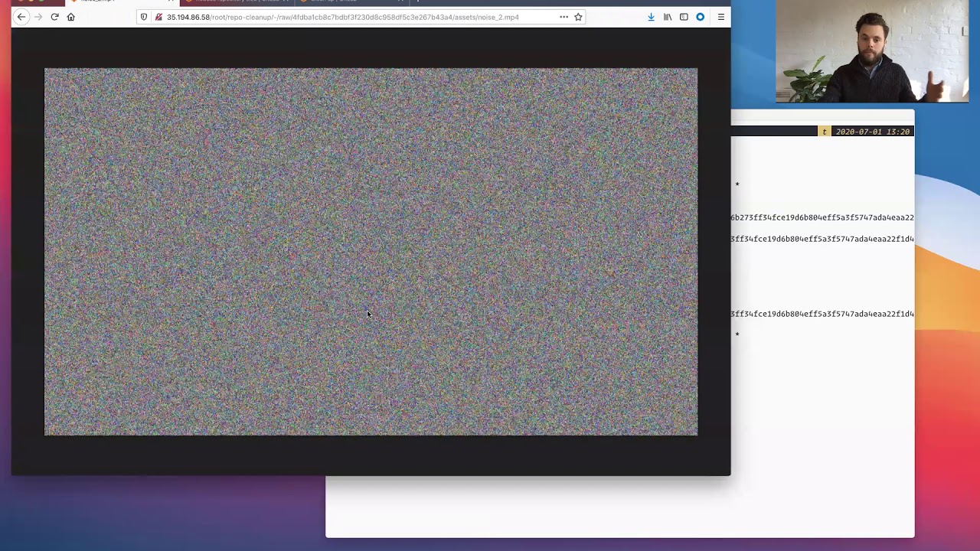The image size is (980, 551).
Task: Toggle the browser sidebar view
Action: pyautogui.click(x=684, y=17)
